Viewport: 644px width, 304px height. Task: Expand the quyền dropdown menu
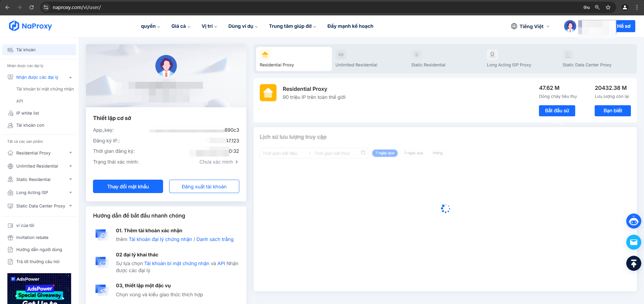(150, 26)
